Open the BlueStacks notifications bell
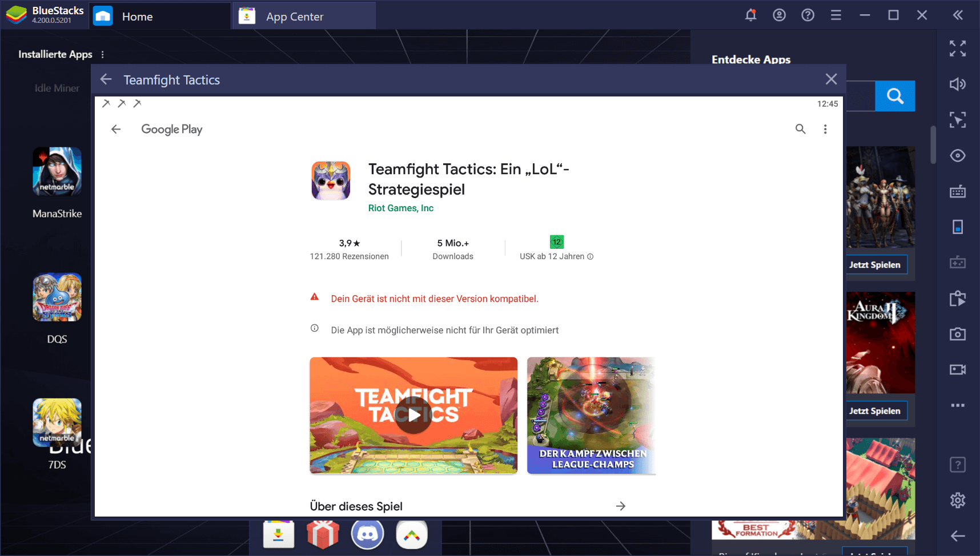 point(750,15)
